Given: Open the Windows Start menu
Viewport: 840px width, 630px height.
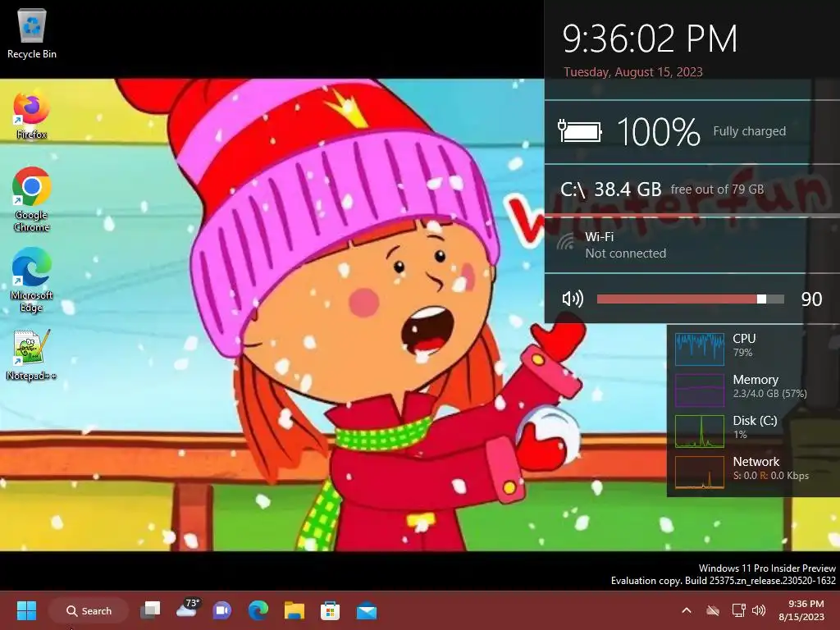Looking at the screenshot, I should [x=26, y=610].
